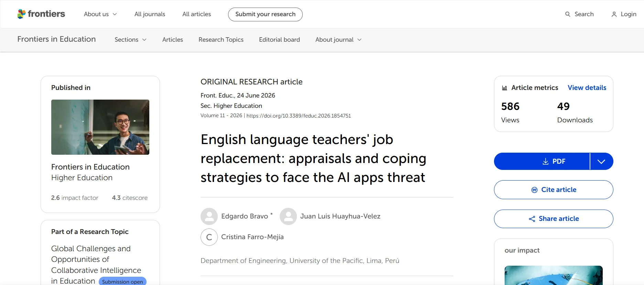Click the our impact thumbnail image
This screenshot has width=644, height=285.
(x=554, y=275)
